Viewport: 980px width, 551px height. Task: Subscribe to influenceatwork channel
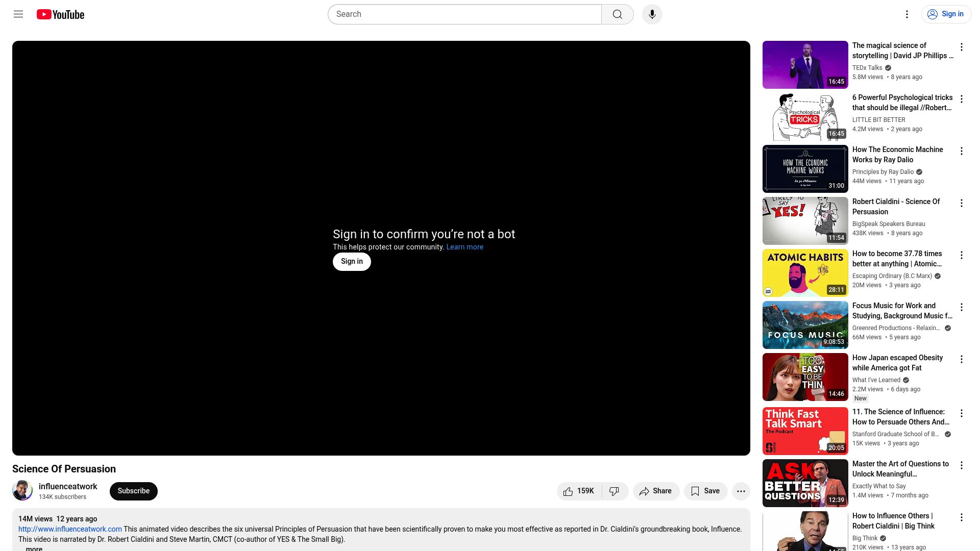point(134,491)
